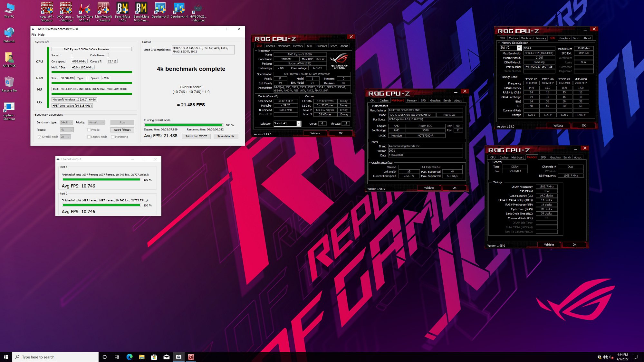The height and width of the screenshot is (362, 644).
Task: Click Abort / Reset button
Action: point(122,130)
